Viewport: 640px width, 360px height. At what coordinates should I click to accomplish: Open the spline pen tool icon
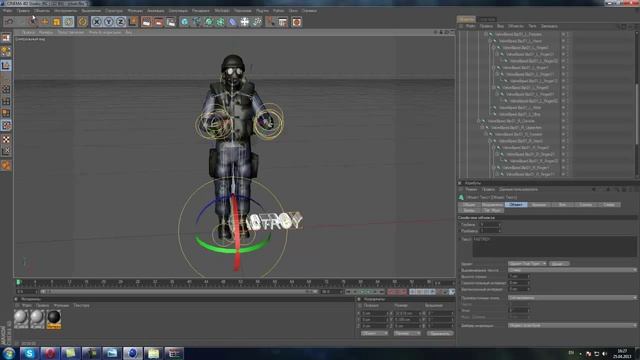(196, 22)
